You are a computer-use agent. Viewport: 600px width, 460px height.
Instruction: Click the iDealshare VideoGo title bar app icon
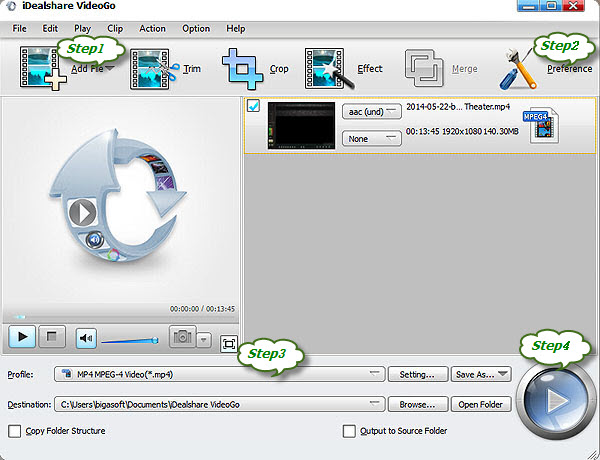coord(11,5)
